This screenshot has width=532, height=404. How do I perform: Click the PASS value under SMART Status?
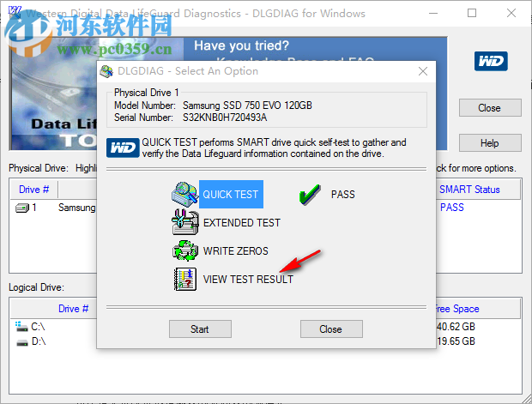coord(451,208)
